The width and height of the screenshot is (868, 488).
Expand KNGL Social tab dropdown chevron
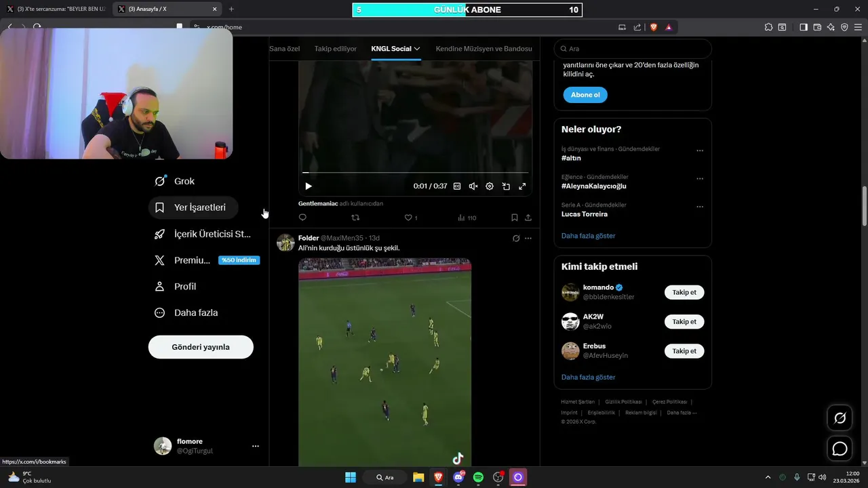[417, 49]
